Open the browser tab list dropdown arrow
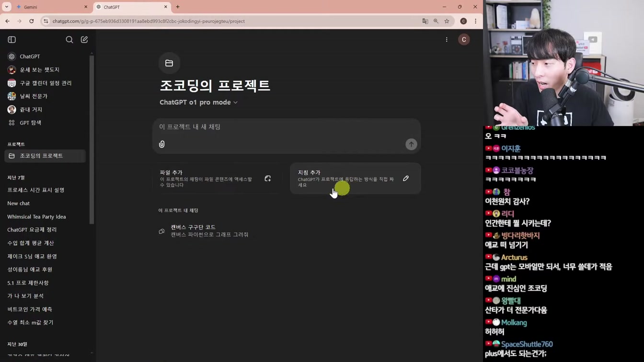This screenshot has width=644, height=362. pos(7,7)
